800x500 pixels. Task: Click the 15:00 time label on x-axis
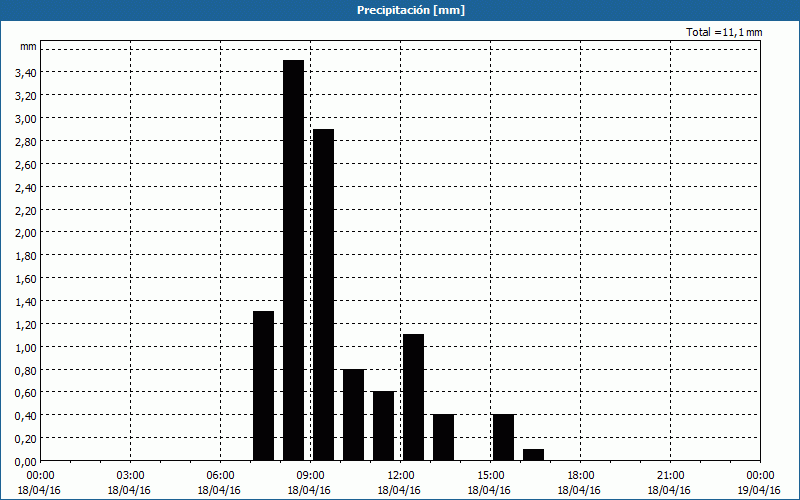click(490, 476)
